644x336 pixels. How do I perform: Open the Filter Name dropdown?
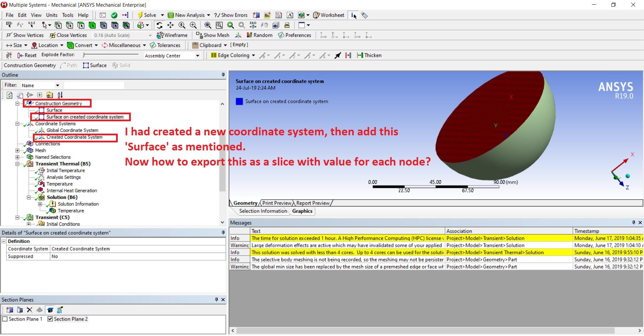pyautogui.click(x=58, y=85)
